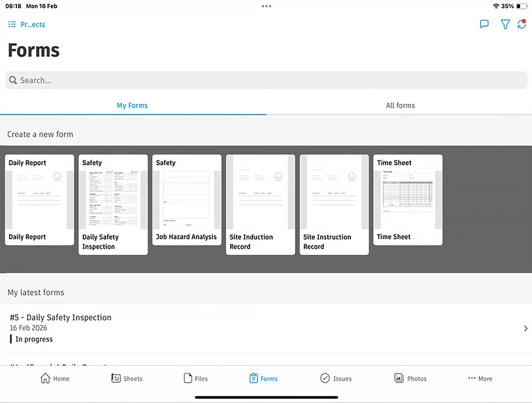Create a new Daily Report form
Viewport: 532px width, 403px height.
point(40,200)
